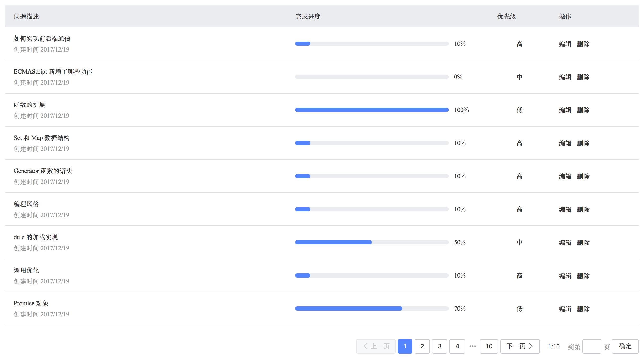Screen dimensions: 644x359
Task: Edit the dule 的加载实现 row
Action: point(565,243)
